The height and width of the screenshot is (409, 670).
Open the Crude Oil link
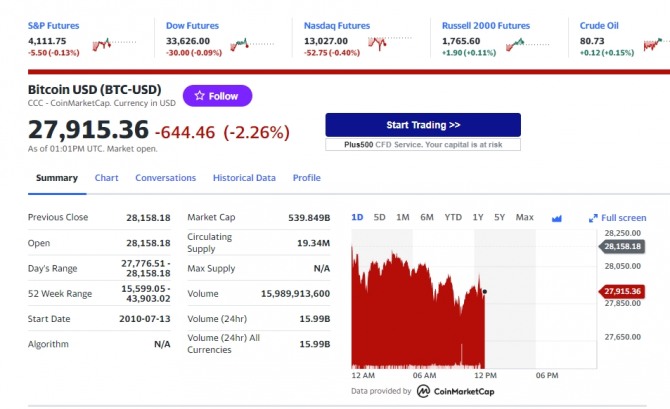coord(599,26)
